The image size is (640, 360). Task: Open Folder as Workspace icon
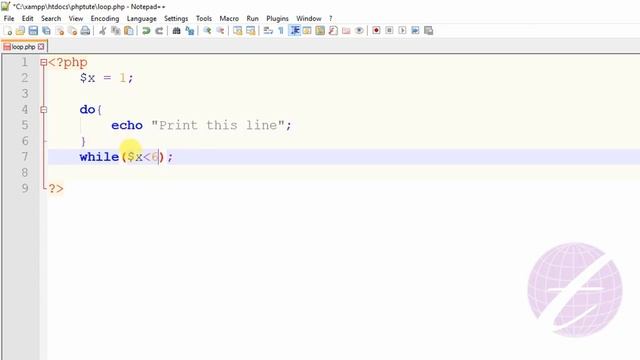click(x=346, y=31)
